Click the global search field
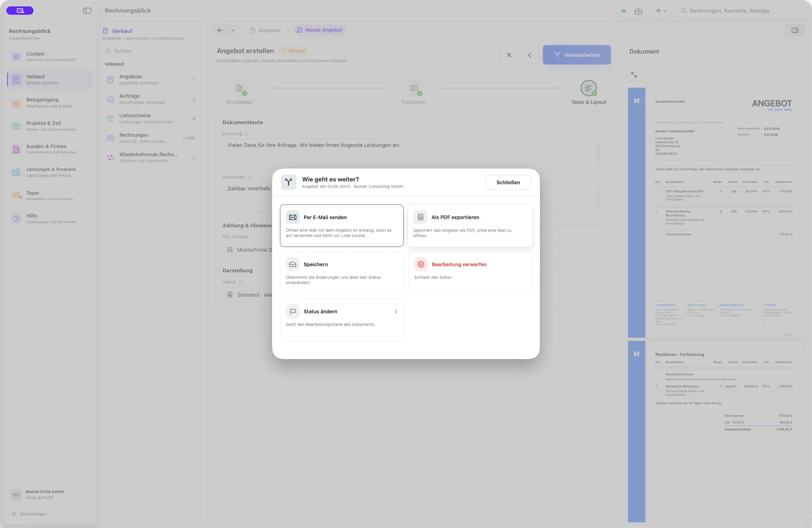The width and height of the screenshot is (812, 528). pyautogui.click(x=741, y=11)
